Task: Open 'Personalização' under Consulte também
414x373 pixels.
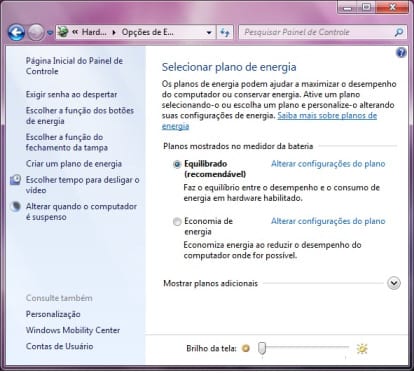Action: pyautogui.click(x=53, y=314)
